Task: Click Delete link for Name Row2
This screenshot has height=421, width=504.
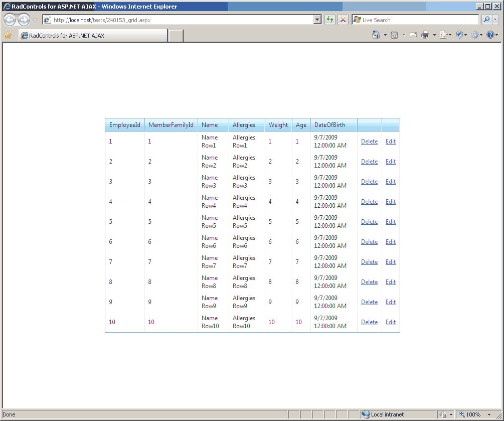Action: pos(369,162)
